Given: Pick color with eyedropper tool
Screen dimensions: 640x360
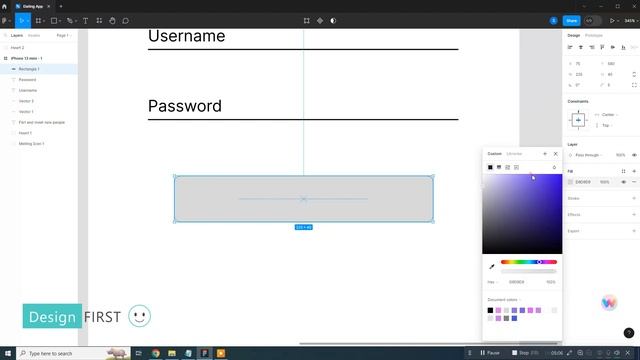Looking at the screenshot, I should pos(492,267).
